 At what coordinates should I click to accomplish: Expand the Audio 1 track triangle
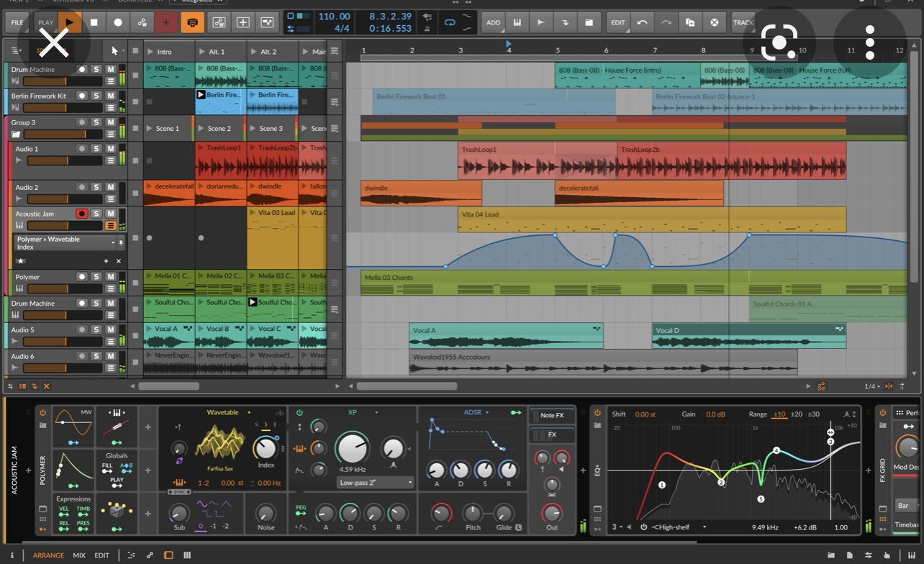(x=19, y=160)
